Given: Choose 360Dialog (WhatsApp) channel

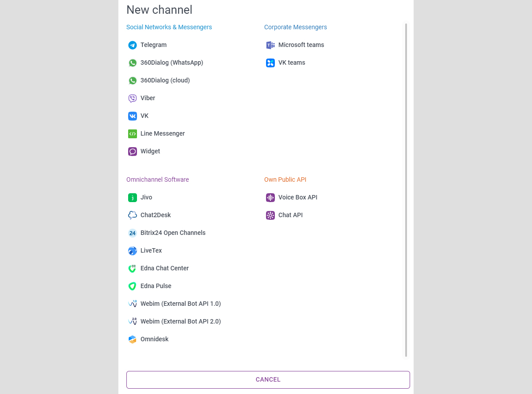Looking at the screenshot, I should point(172,63).
